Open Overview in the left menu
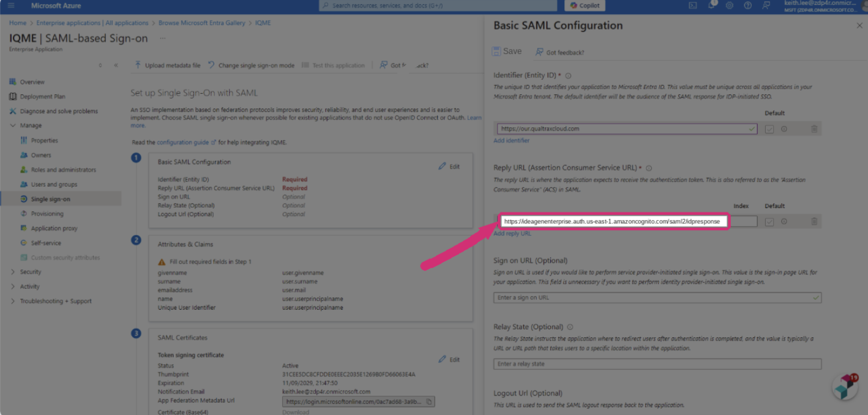Screen dimensions: 868x415 point(32,81)
